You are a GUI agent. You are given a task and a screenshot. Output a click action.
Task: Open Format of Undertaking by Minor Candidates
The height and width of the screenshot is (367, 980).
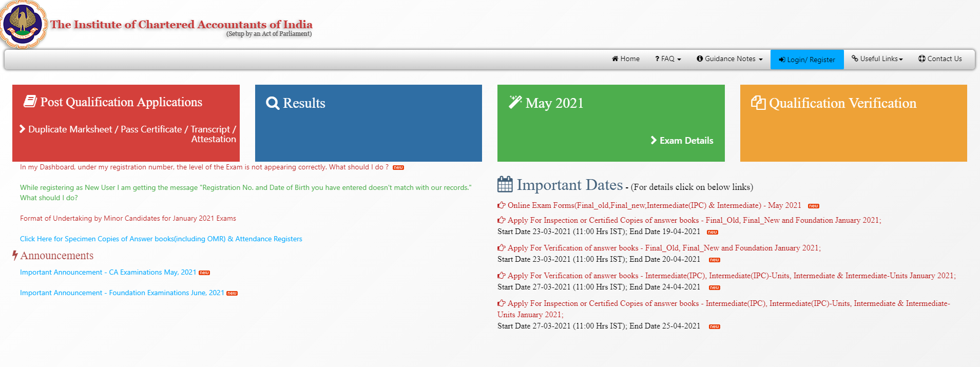point(128,219)
